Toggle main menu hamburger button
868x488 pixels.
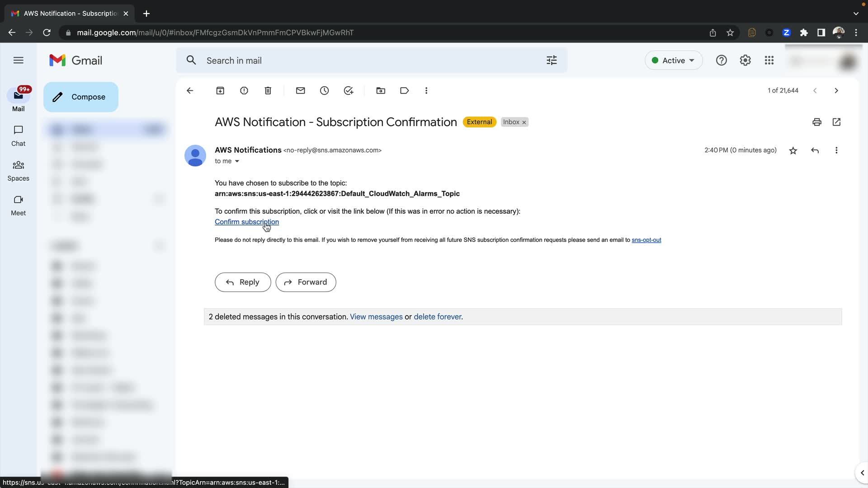[19, 60]
